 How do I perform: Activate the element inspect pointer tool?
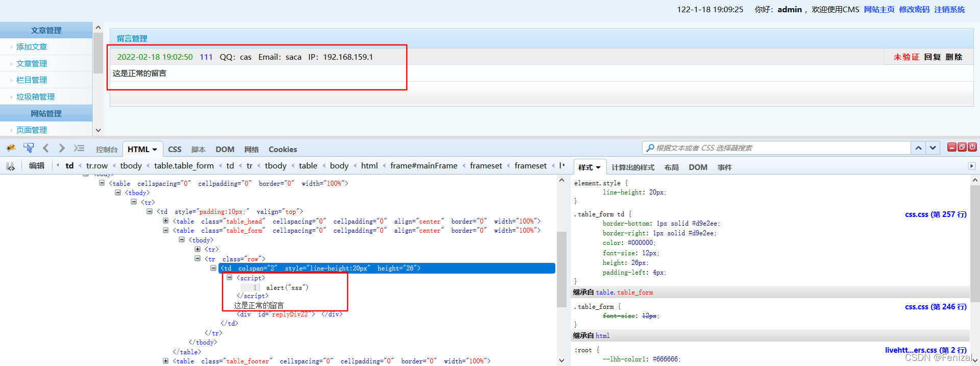(x=29, y=148)
